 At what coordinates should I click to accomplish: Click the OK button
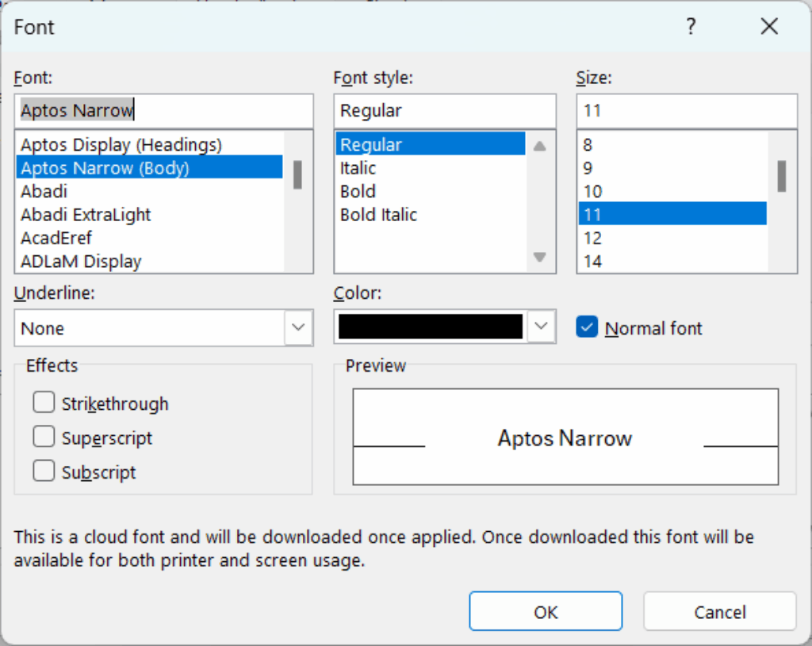point(546,611)
